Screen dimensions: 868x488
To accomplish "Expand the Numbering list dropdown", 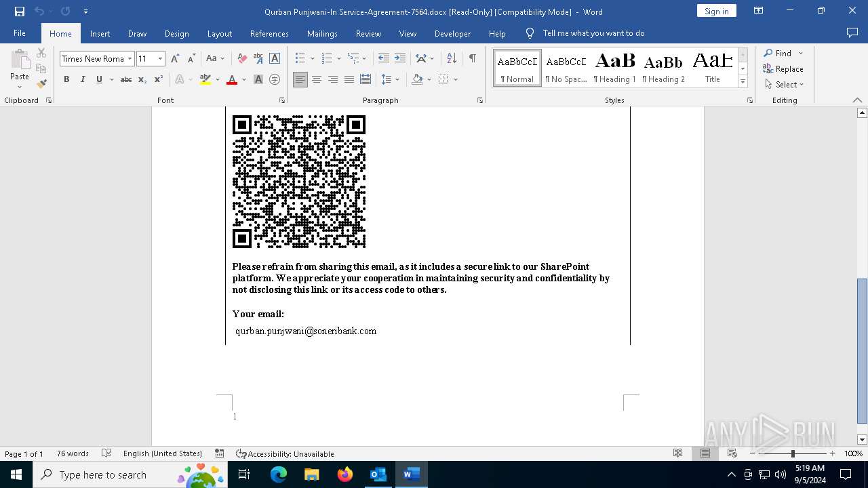I will click(x=339, y=59).
